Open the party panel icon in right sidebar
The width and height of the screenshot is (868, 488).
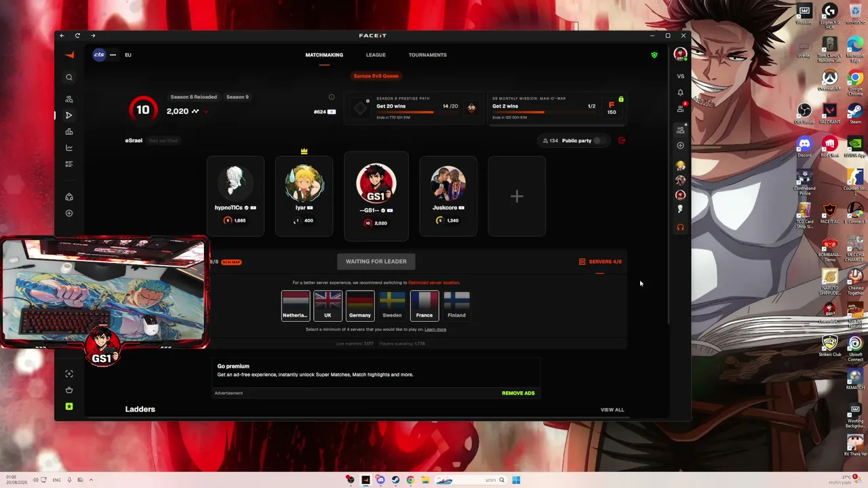[x=681, y=129]
